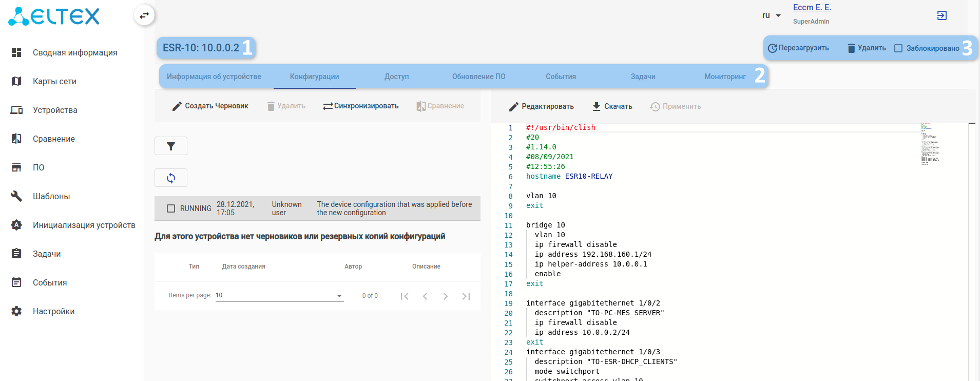Click Синхронизировать to sync configuration

[360, 106]
